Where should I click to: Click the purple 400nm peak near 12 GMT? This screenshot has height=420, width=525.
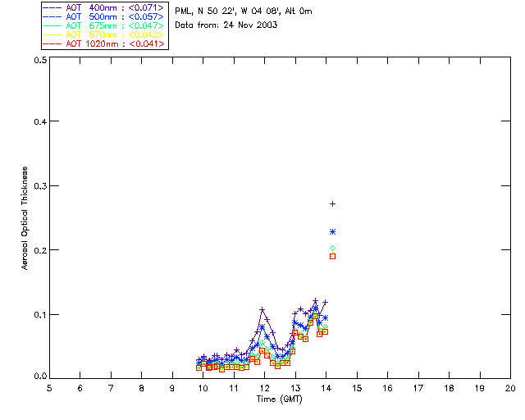262,310
